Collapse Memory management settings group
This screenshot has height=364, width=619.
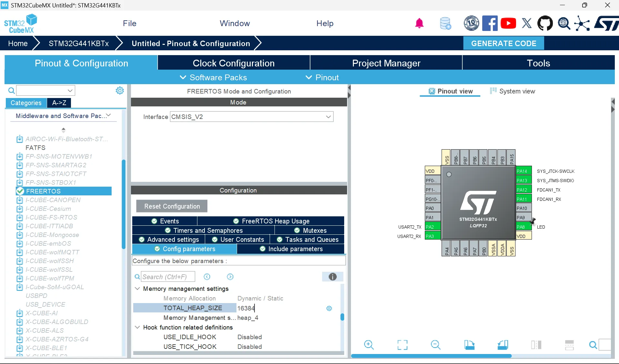pos(137,289)
